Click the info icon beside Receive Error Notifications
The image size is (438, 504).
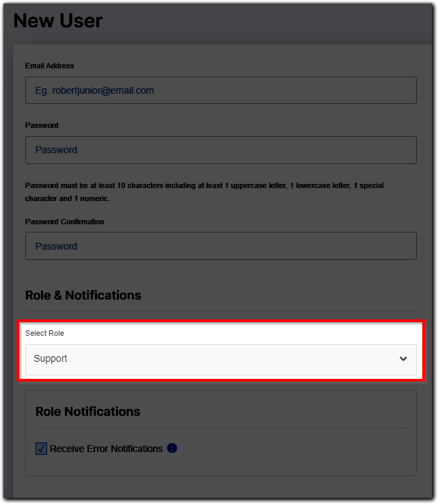172,449
